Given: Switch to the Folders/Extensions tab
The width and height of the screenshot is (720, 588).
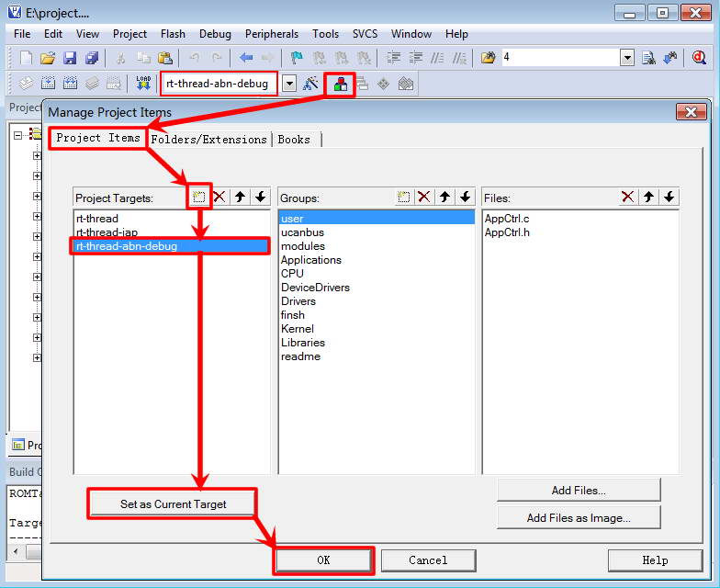Looking at the screenshot, I should [209, 140].
